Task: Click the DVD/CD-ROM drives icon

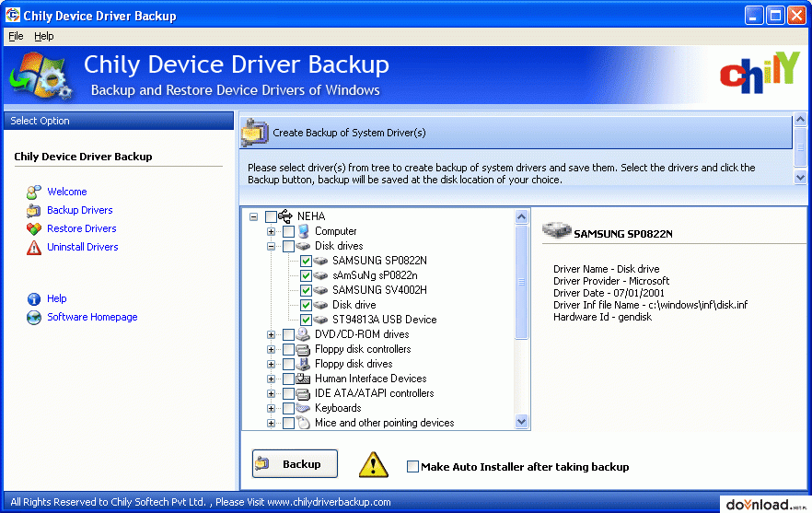Action: (x=303, y=334)
